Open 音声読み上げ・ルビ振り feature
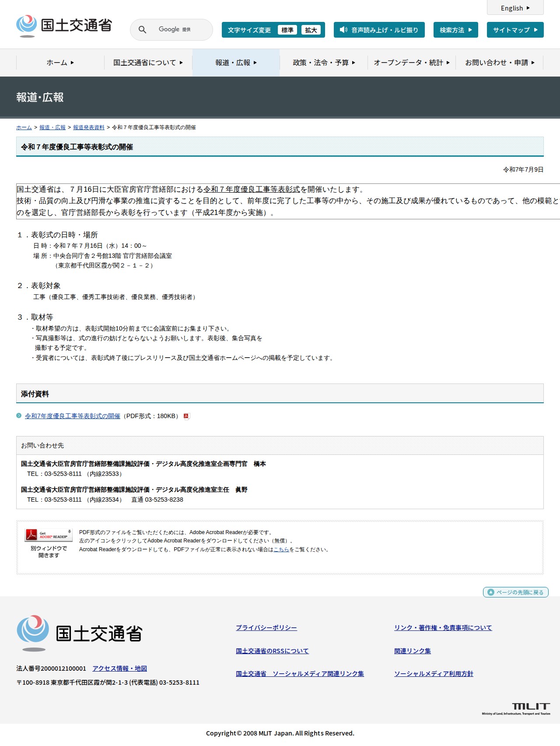The width and height of the screenshot is (560, 746). [379, 30]
